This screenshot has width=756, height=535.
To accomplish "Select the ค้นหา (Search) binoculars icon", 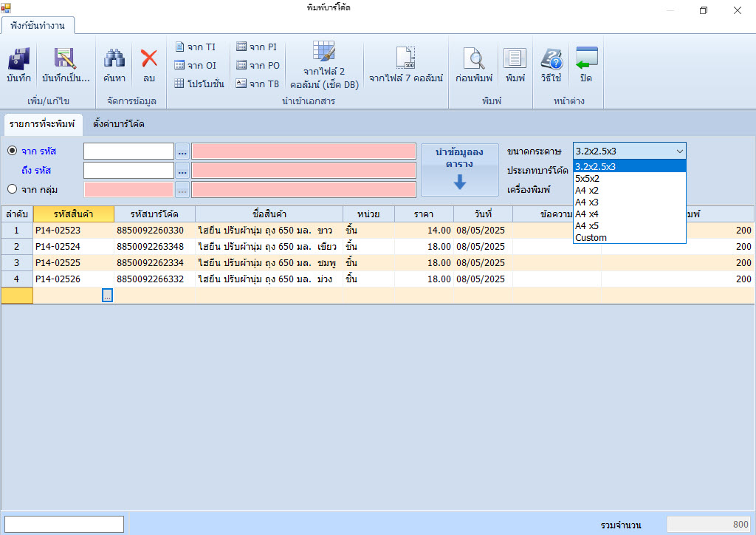I will pyautogui.click(x=114, y=63).
